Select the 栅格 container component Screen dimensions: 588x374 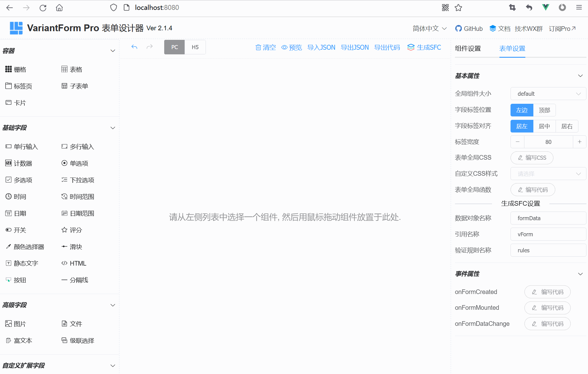tap(19, 69)
